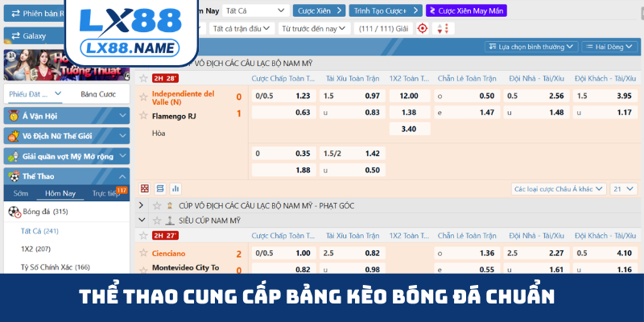This screenshot has height=322, width=644.
Task: Favorite the Phạt Góc league star
Action: click(157, 206)
